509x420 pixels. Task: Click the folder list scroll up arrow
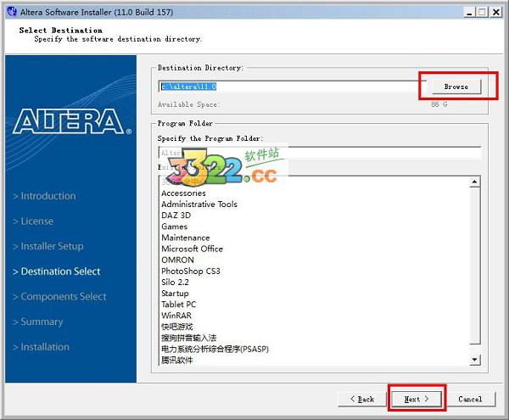[x=474, y=182]
